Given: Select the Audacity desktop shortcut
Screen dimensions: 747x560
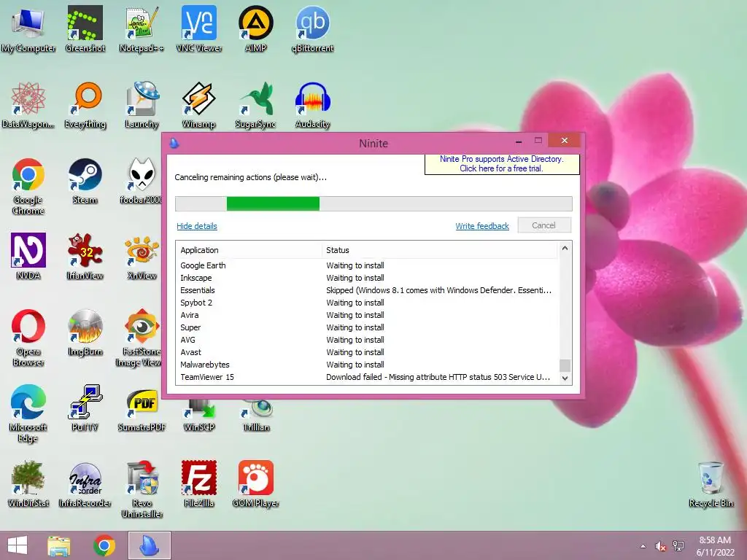Looking at the screenshot, I should tap(312, 105).
